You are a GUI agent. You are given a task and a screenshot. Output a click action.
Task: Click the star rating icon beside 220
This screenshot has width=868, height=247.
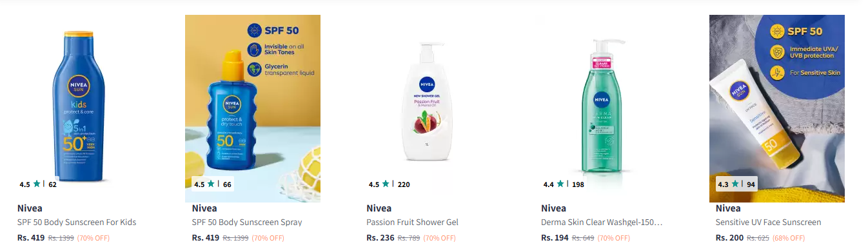(x=386, y=184)
